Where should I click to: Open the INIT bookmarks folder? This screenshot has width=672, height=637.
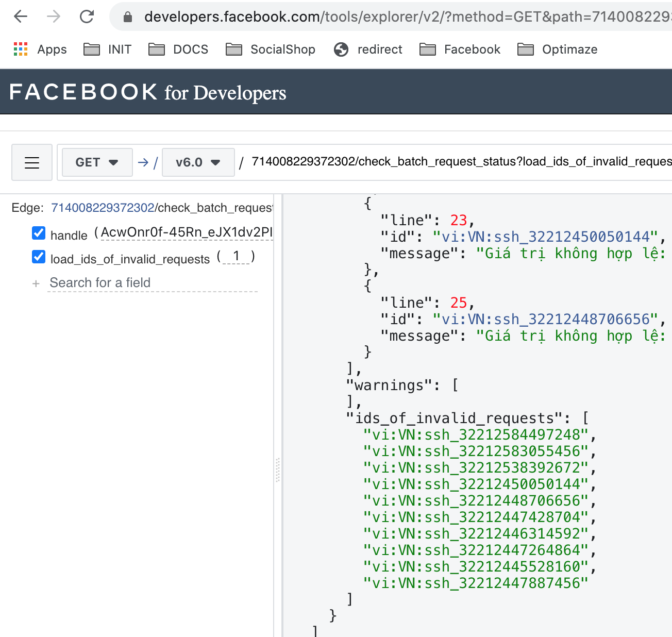click(107, 49)
